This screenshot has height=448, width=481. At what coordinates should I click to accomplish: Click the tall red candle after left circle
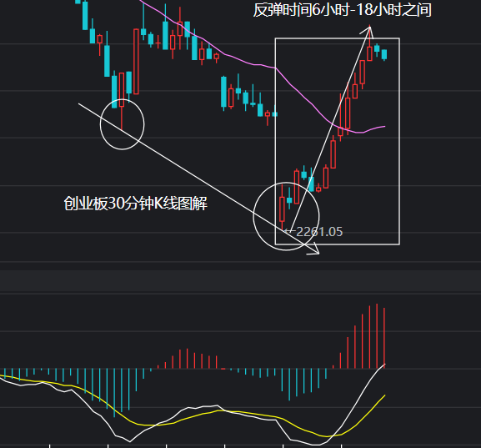pos(136,62)
